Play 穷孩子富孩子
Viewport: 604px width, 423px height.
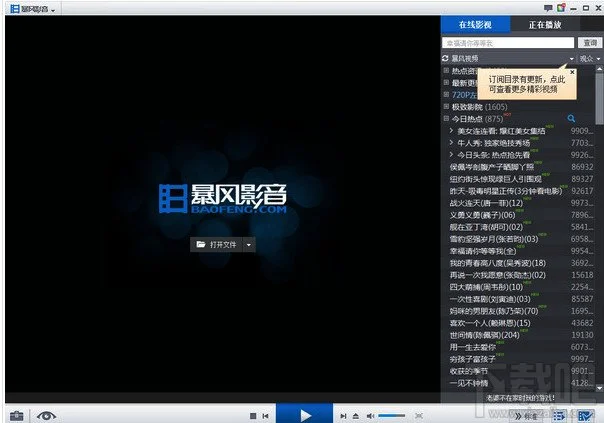pos(473,359)
